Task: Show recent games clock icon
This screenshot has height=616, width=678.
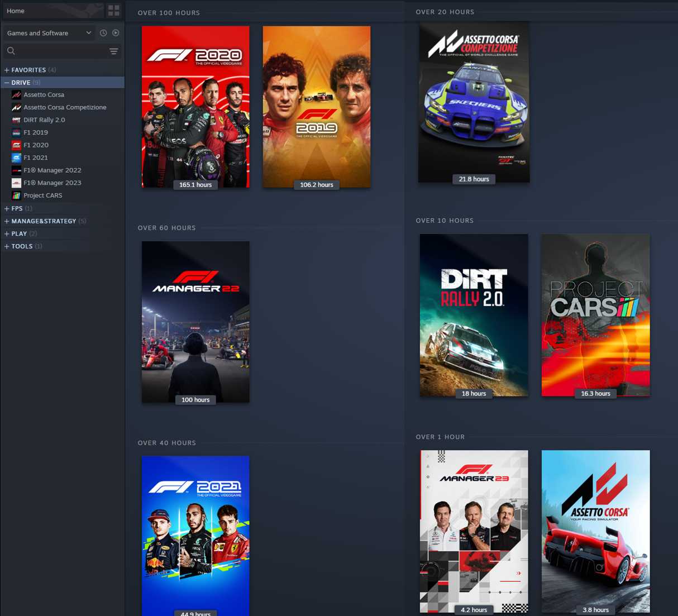Action: [103, 33]
